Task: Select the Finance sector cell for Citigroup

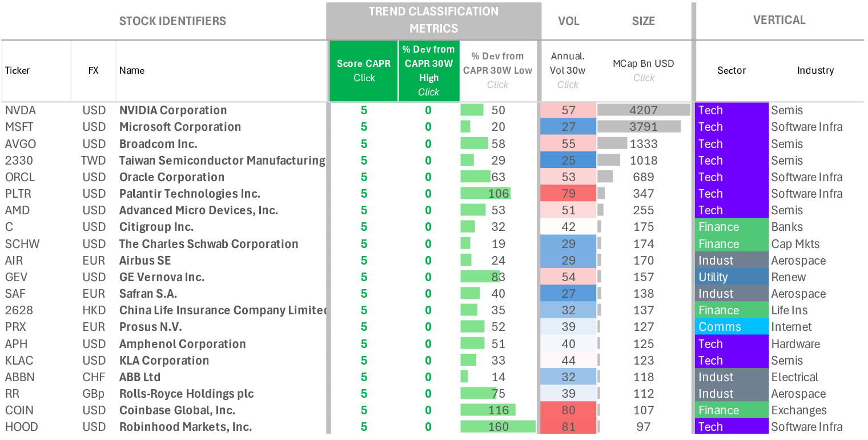Action: [732, 227]
